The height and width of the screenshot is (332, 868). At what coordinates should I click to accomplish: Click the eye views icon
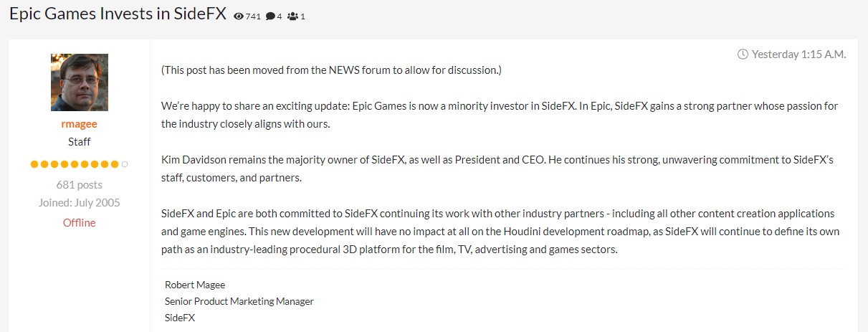[x=239, y=16]
